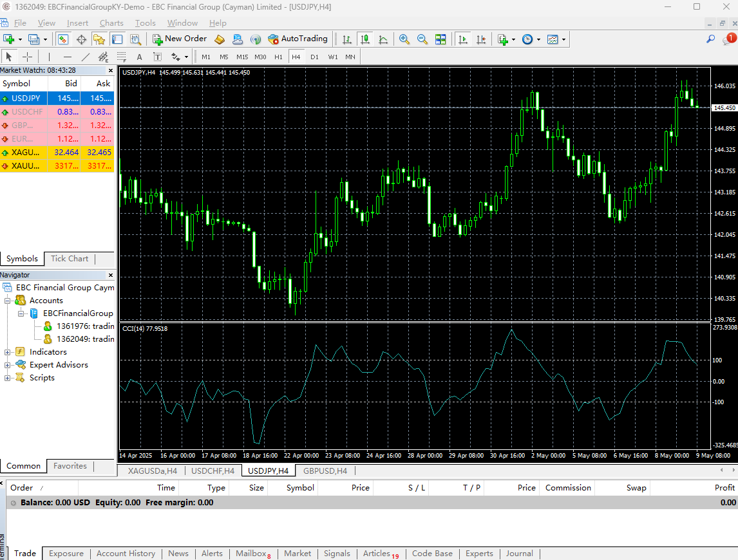
Task: Open the Templates dropdown arrow
Action: [x=563, y=39]
